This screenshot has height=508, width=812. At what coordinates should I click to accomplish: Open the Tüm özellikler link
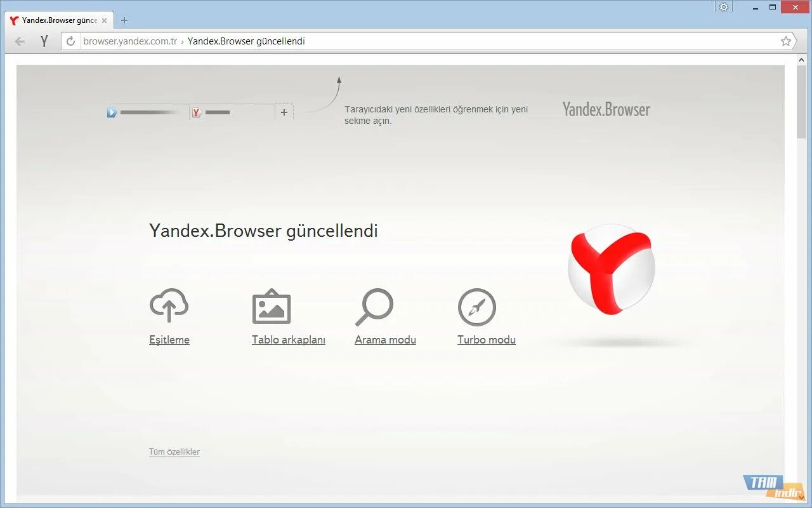[174, 452]
